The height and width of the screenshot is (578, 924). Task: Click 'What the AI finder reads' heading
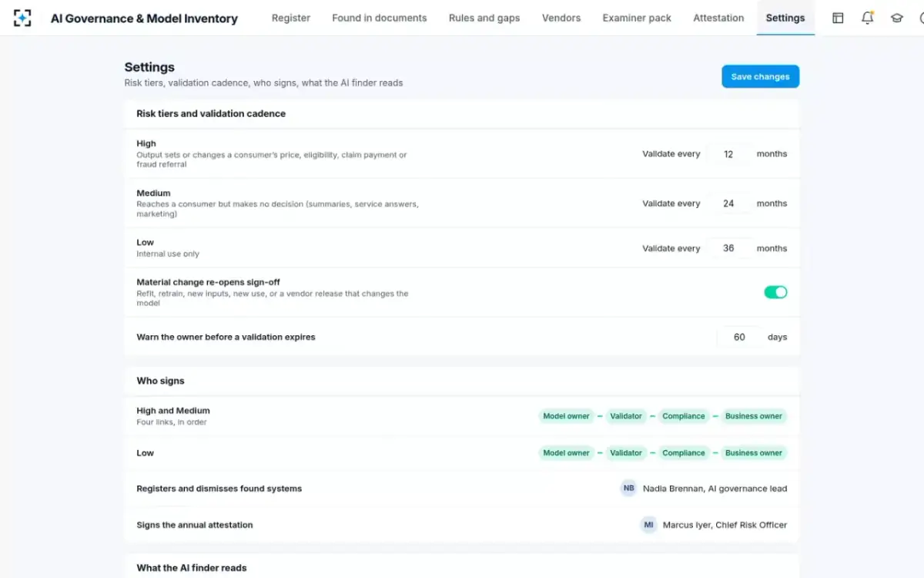[x=192, y=568]
